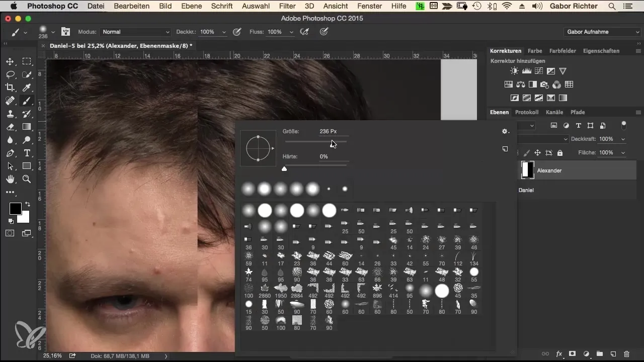Select the Path Selection tool
Image resolution: width=644 pixels, height=362 pixels.
coord(10,166)
